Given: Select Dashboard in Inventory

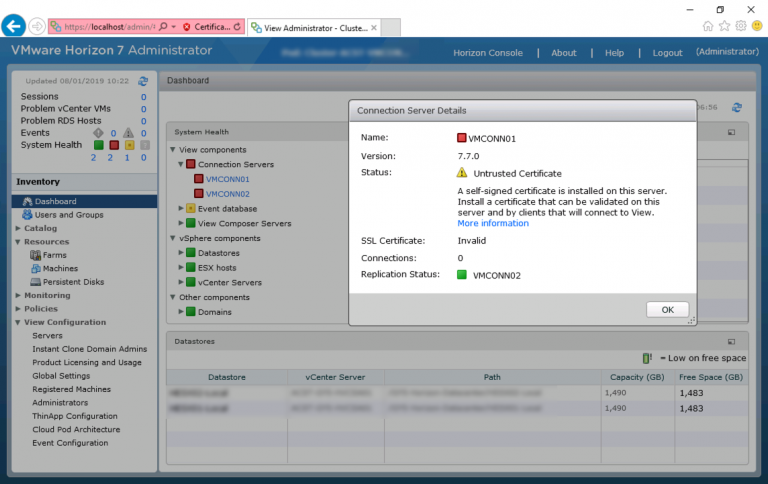Looking at the screenshot, I should pyautogui.click(x=84, y=201).
